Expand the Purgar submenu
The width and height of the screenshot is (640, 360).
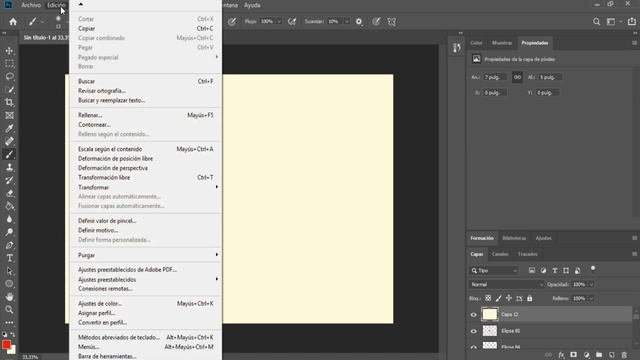click(x=146, y=255)
